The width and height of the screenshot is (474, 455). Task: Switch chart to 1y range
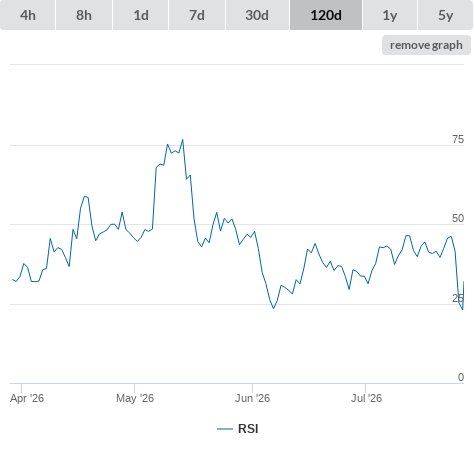point(390,15)
